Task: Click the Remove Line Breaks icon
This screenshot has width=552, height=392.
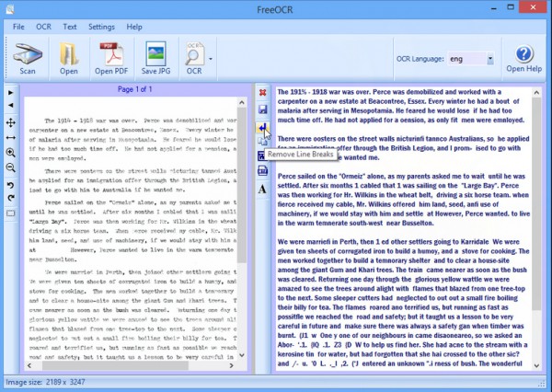Action: coord(262,127)
